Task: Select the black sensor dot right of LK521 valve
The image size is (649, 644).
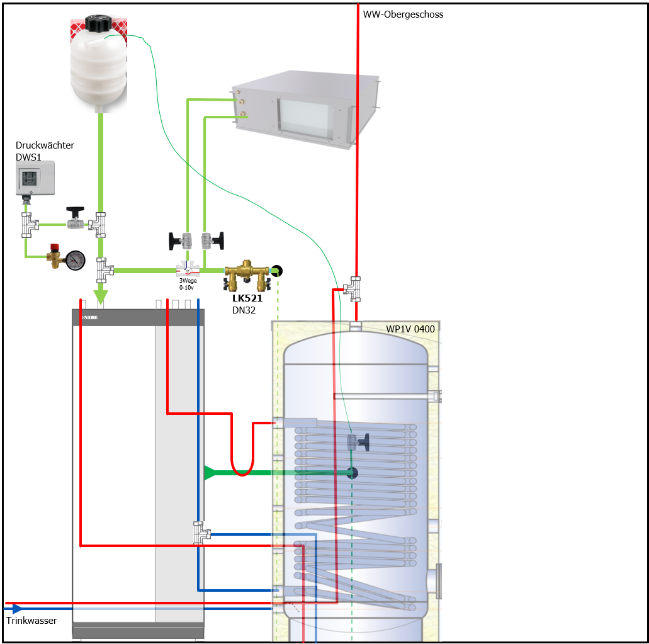Action: [x=276, y=271]
